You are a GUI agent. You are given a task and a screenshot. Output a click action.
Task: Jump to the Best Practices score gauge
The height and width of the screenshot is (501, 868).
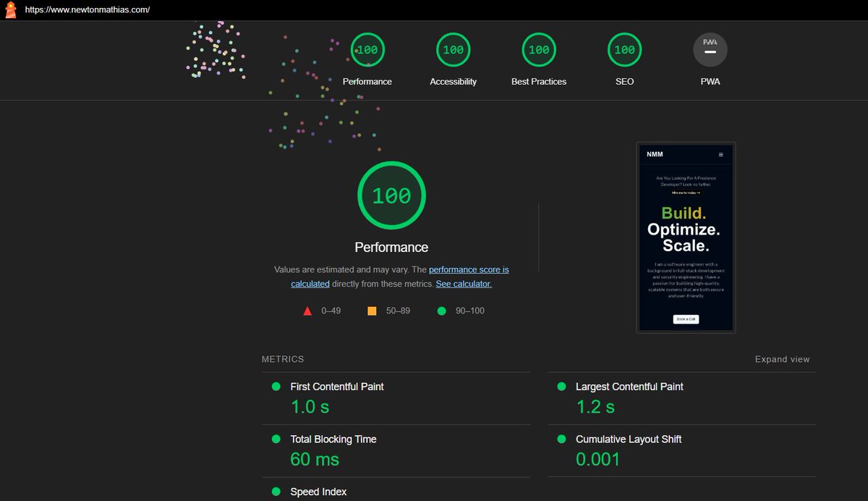point(539,50)
